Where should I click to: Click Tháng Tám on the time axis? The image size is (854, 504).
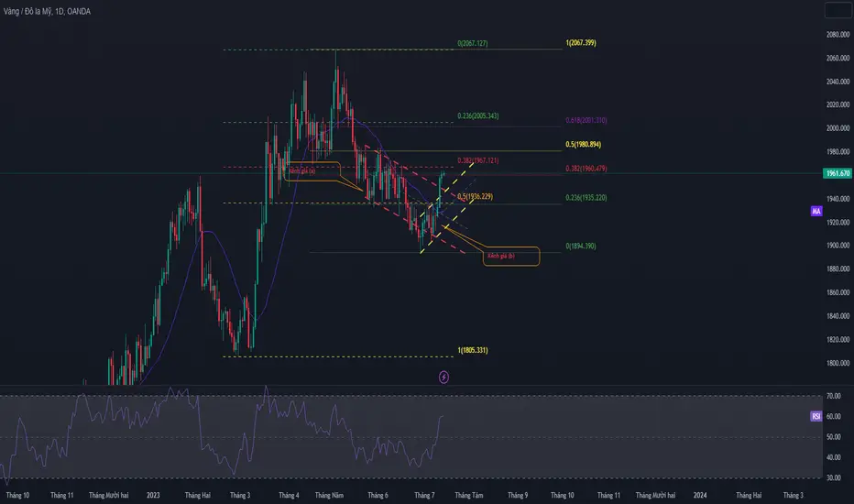pos(469,495)
